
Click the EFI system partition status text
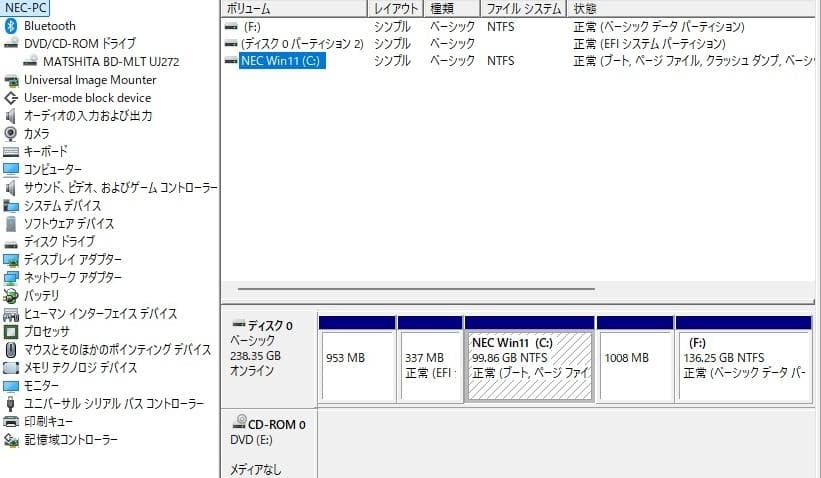click(649, 43)
